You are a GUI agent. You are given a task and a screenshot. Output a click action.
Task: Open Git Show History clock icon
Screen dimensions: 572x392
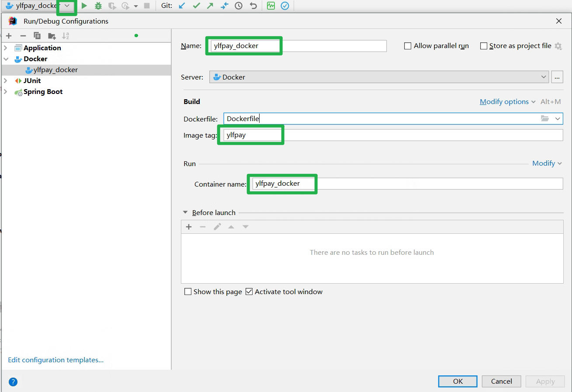click(x=239, y=6)
